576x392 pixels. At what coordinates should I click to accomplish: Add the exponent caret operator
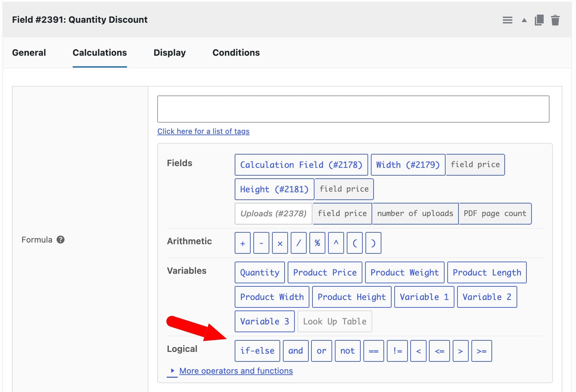coord(336,243)
